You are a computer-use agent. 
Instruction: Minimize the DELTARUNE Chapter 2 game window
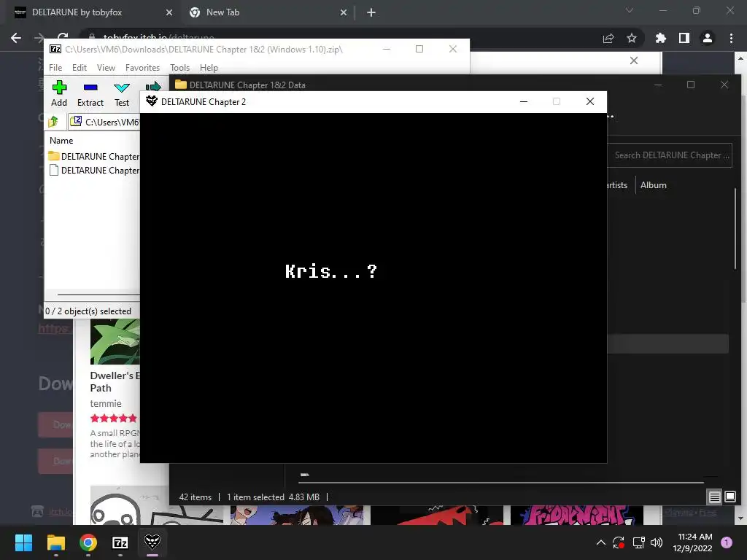point(524,101)
